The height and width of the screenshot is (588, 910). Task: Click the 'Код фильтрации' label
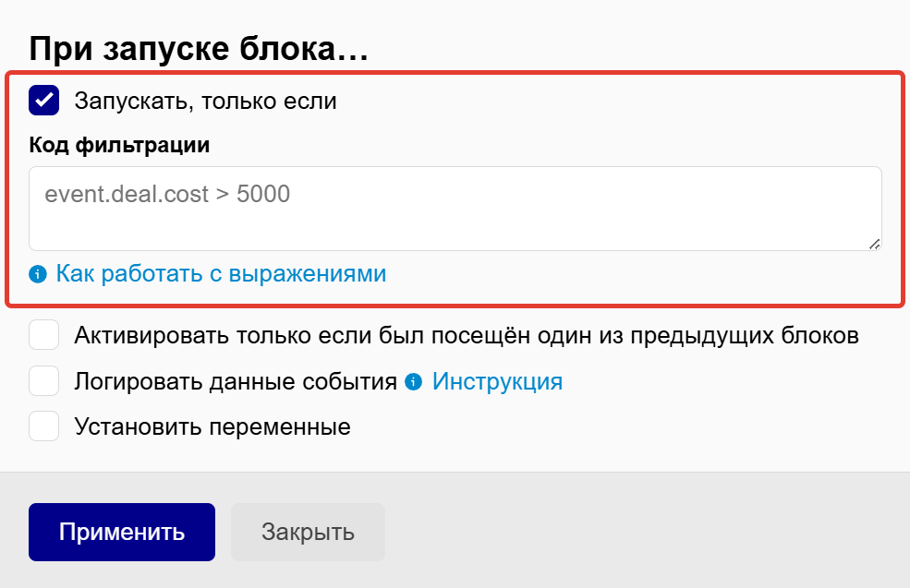[119, 145]
